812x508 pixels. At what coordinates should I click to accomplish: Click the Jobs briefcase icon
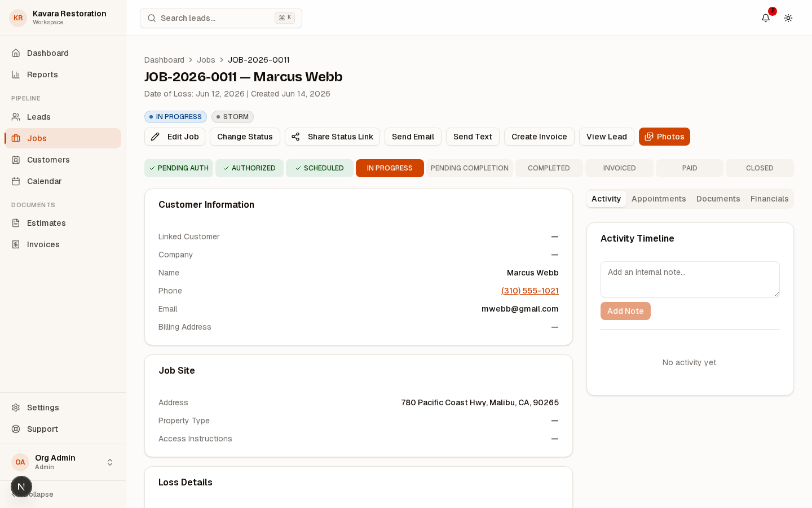(x=16, y=138)
